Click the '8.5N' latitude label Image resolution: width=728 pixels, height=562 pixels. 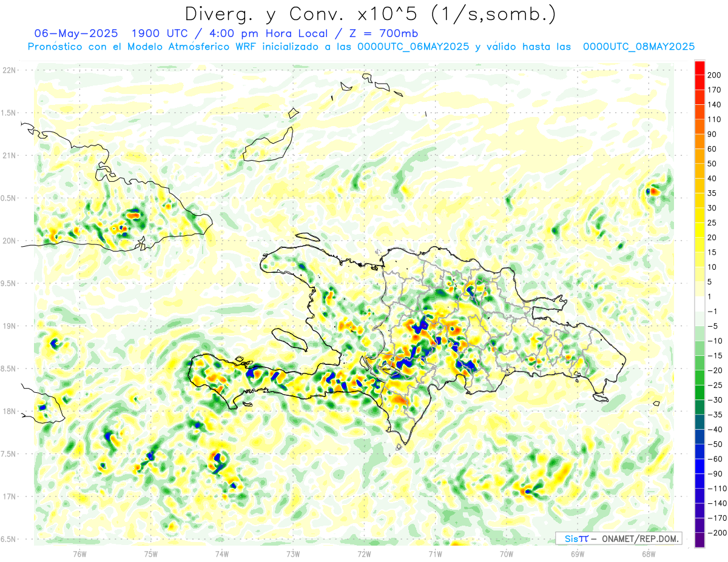(8, 369)
